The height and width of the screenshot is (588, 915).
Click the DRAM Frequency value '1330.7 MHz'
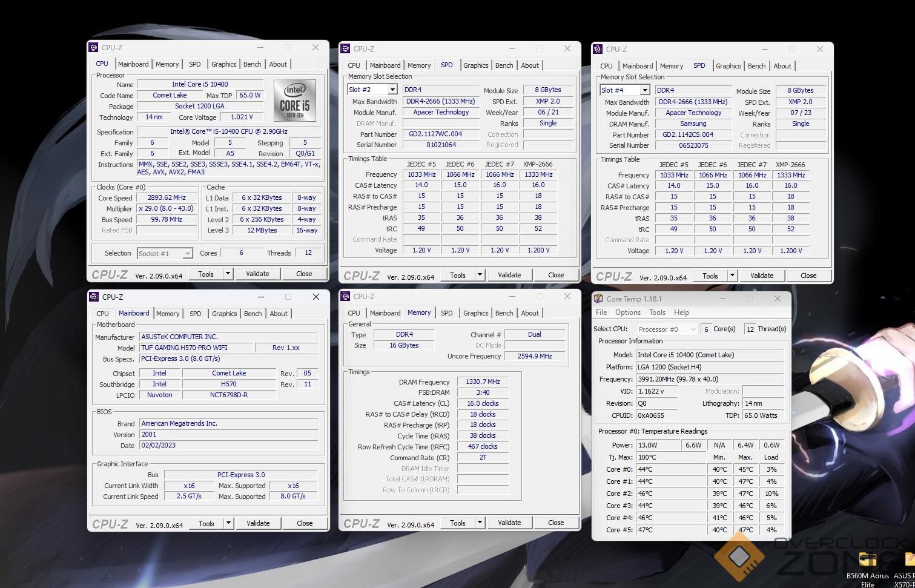coord(483,382)
